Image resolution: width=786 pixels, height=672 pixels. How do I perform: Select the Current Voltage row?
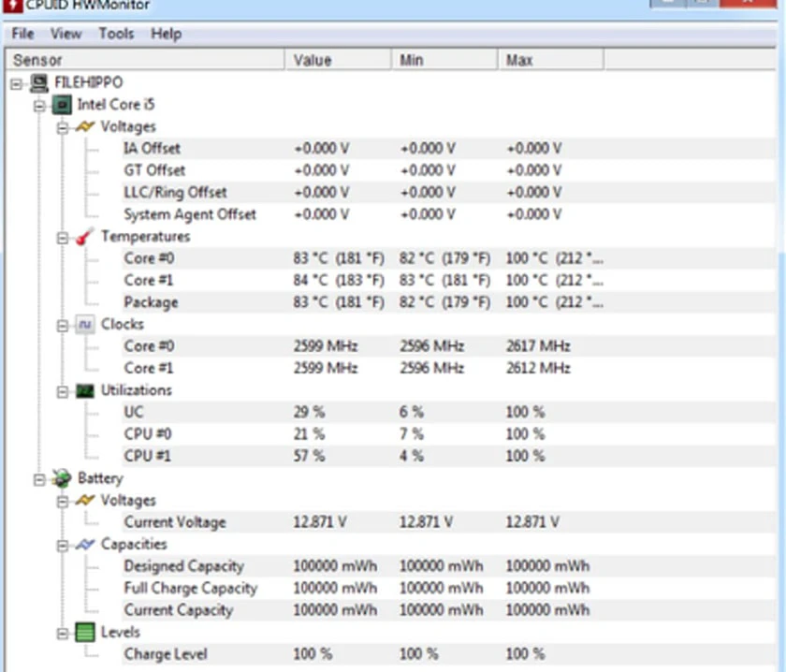point(448,522)
